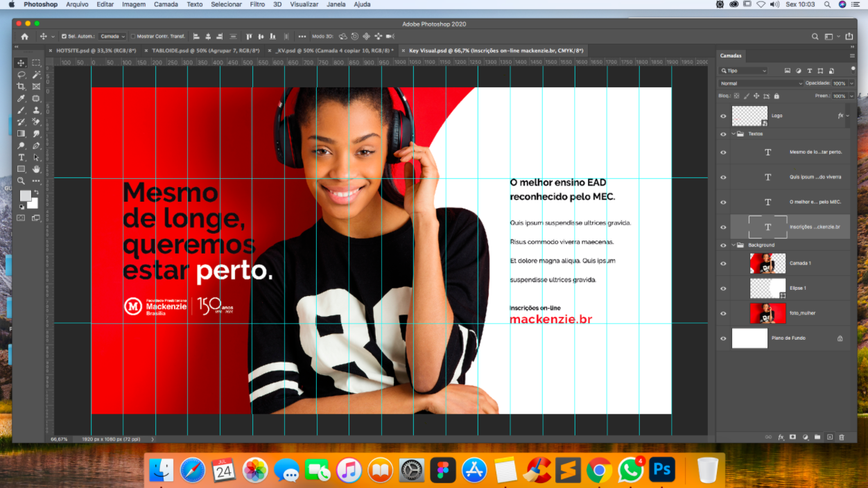Expand the Logo layer fx effects arrow

[x=848, y=116]
